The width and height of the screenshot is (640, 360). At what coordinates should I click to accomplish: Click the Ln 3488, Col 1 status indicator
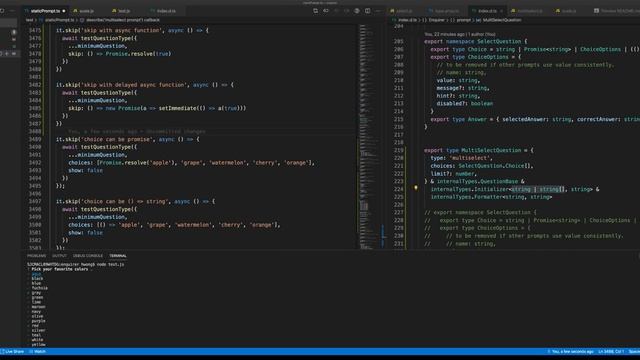click(611, 351)
